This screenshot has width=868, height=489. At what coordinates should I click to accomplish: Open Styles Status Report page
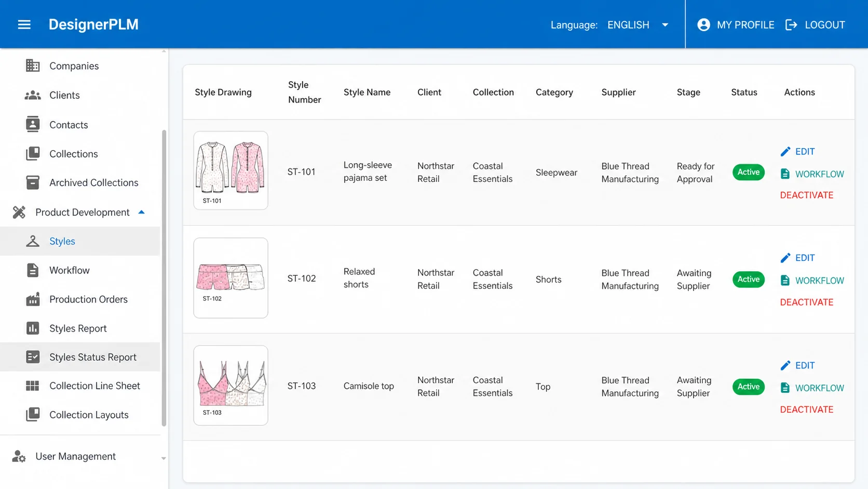point(80,357)
